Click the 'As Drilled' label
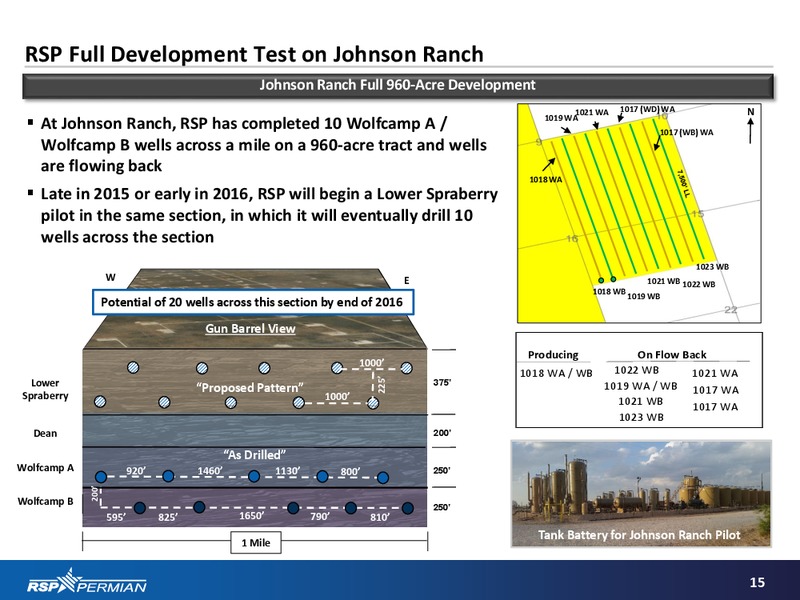Screen dimensions: 800x600 (255, 455)
